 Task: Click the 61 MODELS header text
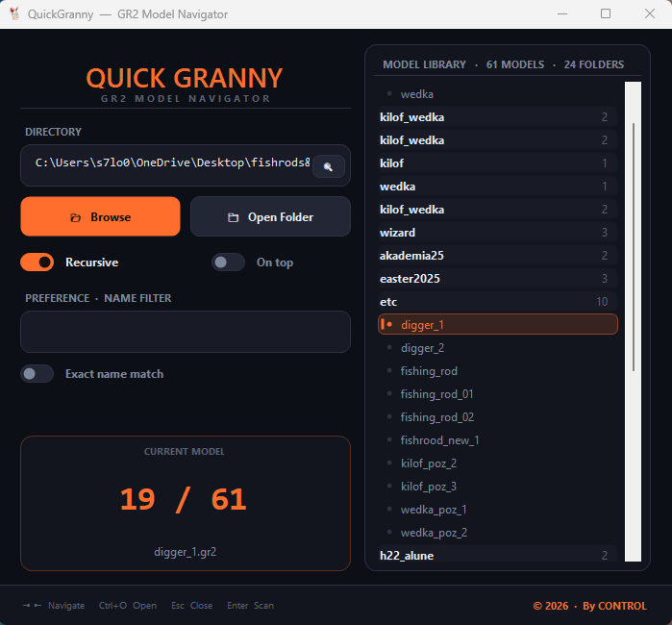[x=515, y=64]
